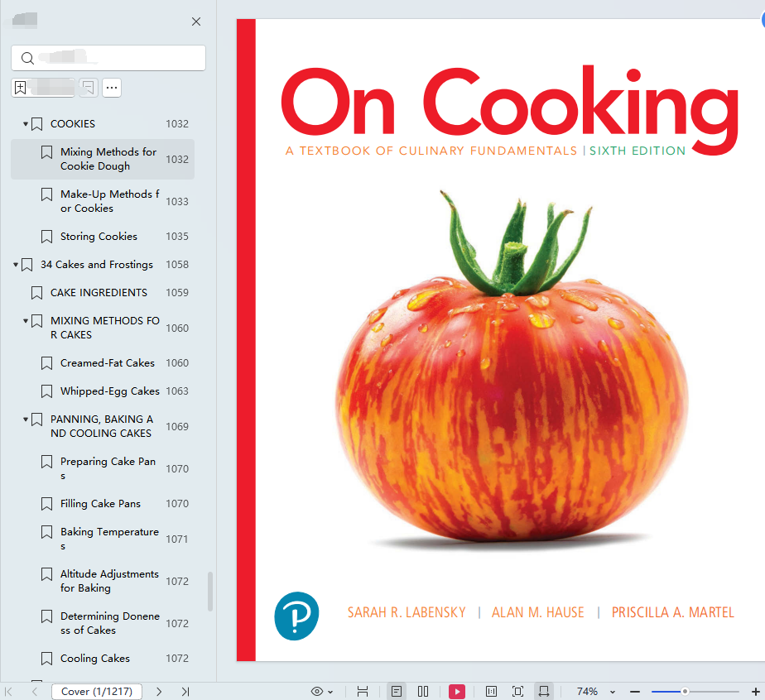Click the bookmark icon beside Whipped-Egg Cakes
This screenshot has height=700, width=765.
point(46,391)
